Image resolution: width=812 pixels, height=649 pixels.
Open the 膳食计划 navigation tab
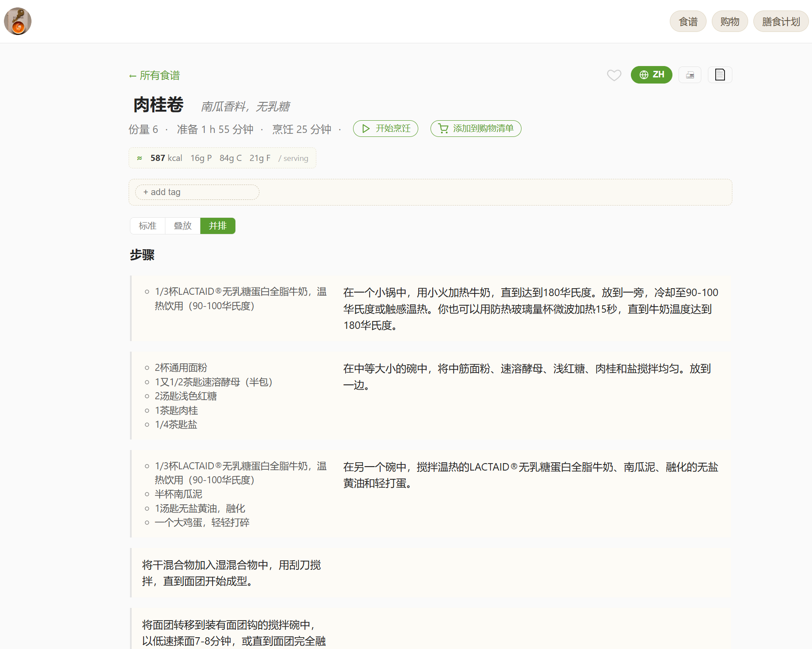[x=780, y=21]
